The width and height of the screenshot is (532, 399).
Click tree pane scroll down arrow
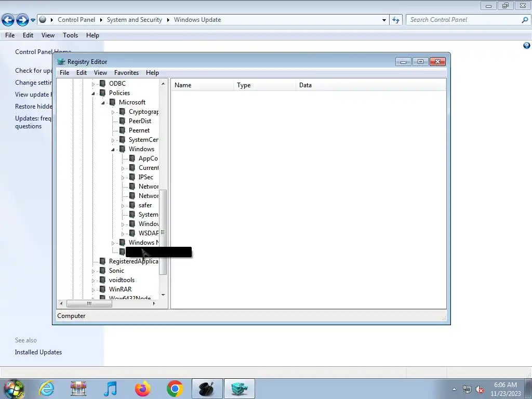[x=163, y=295]
